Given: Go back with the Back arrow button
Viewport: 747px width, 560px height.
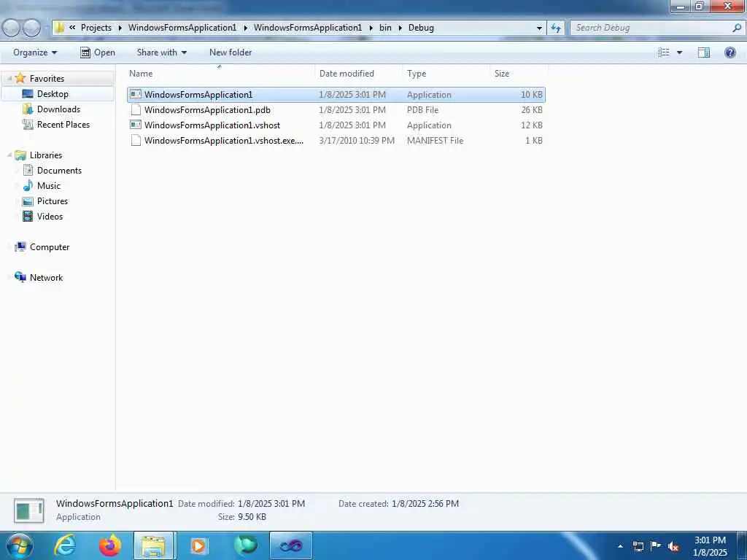Looking at the screenshot, I should click(11, 28).
